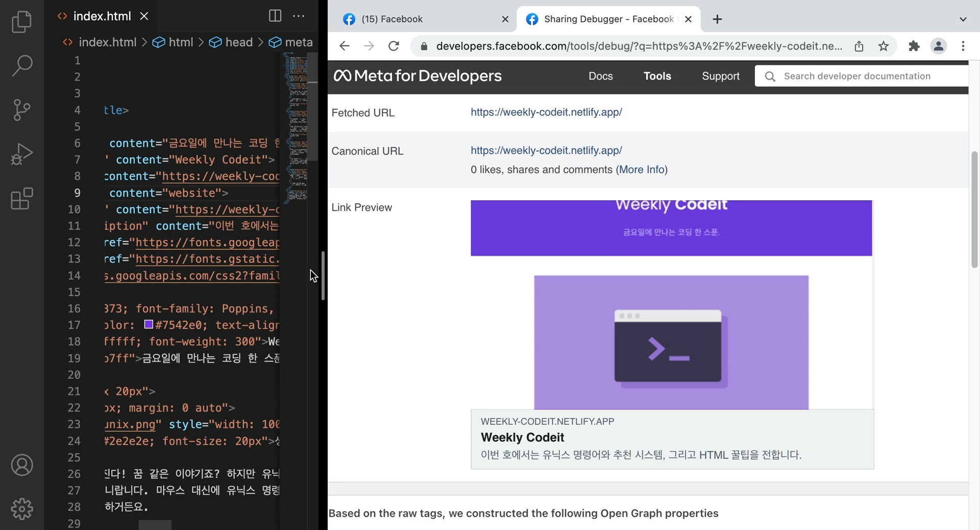Click the More Info link

tap(642, 170)
